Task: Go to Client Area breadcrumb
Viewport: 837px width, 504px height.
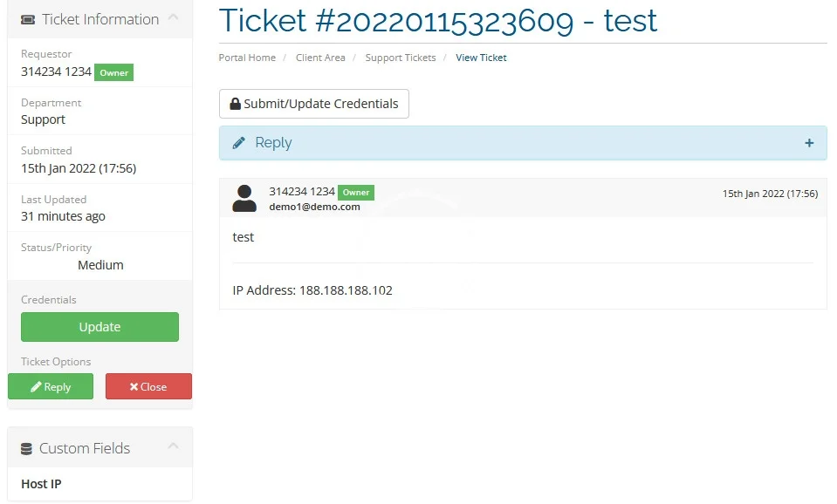Action: tap(320, 58)
